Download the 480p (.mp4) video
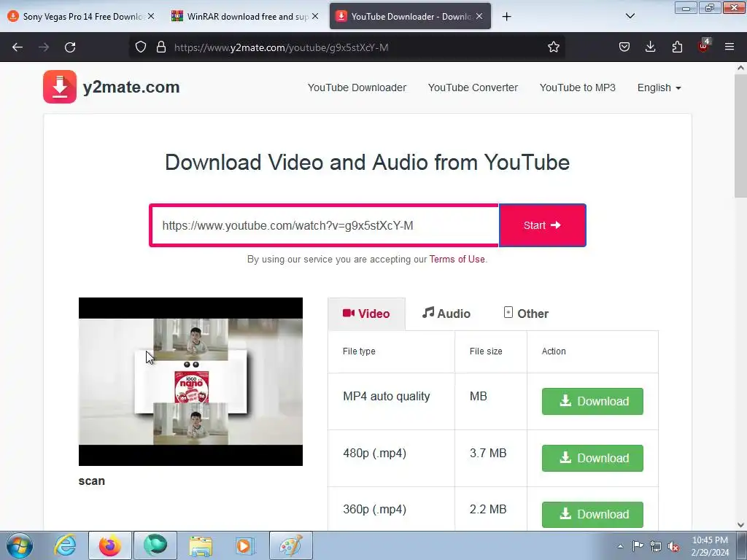 592,458
